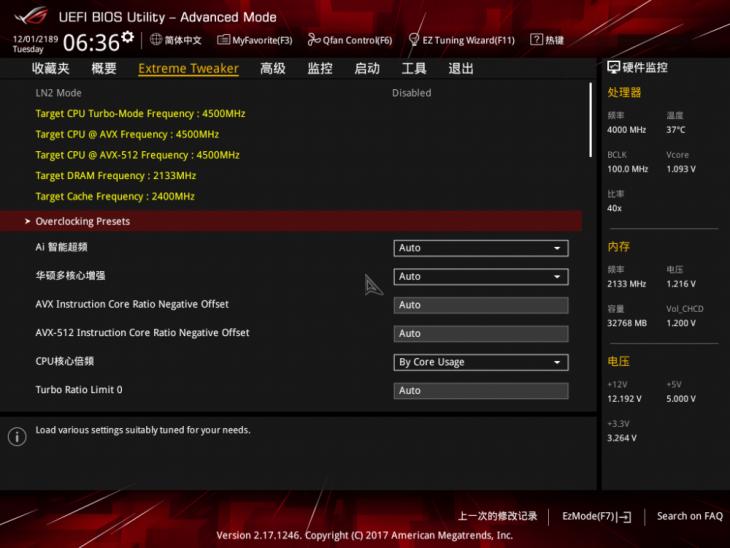Open the Ai 智能超频 dropdown
This screenshot has height=548, width=730.
[480, 248]
